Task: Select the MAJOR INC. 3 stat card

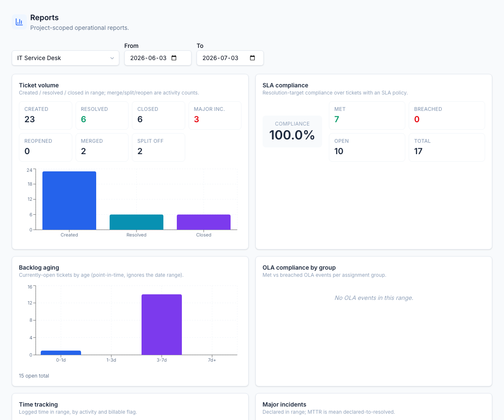Action: point(215,115)
